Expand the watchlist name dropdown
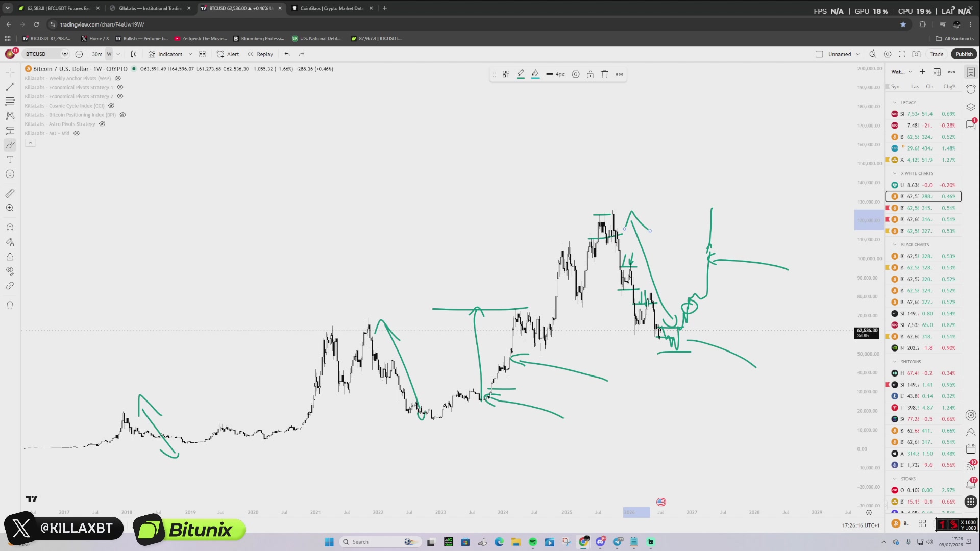 [x=901, y=72]
